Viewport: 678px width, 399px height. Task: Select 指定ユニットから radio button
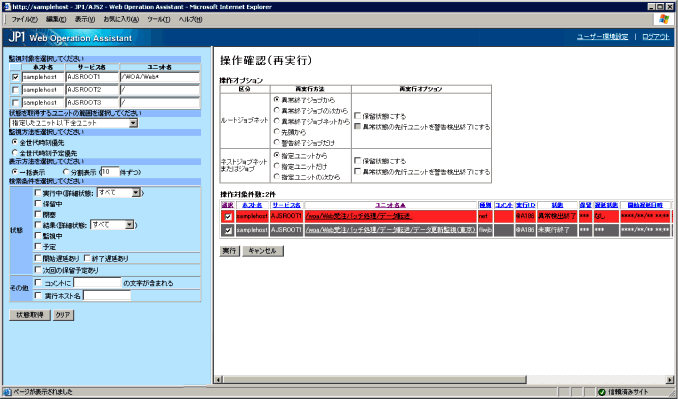[x=277, y=155]
